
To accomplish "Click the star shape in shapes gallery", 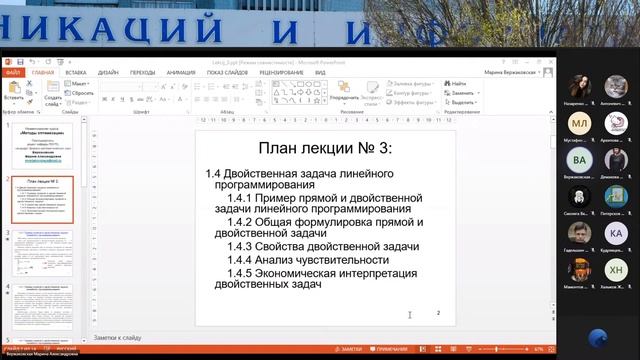I will coord(317,100).
